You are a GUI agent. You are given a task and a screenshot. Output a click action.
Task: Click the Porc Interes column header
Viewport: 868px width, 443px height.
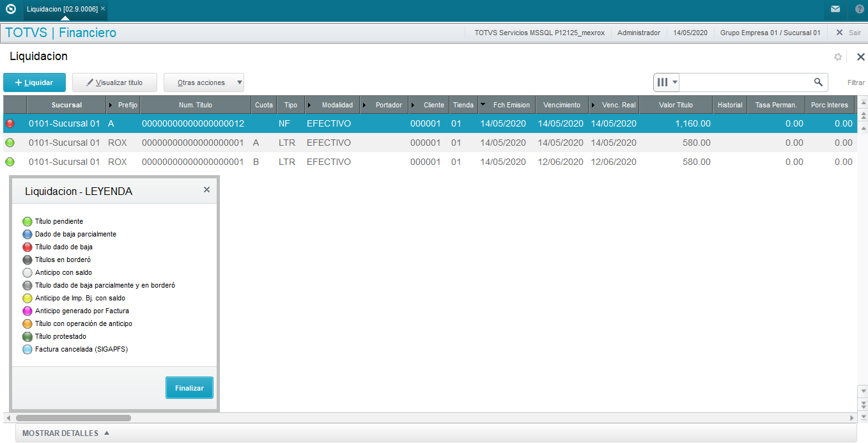830,105
